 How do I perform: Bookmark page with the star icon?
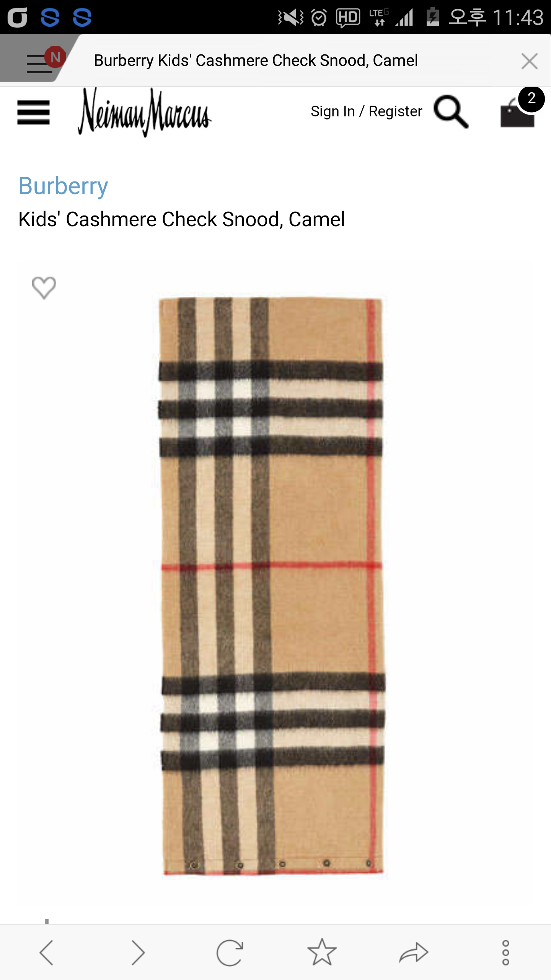(322, 952)
